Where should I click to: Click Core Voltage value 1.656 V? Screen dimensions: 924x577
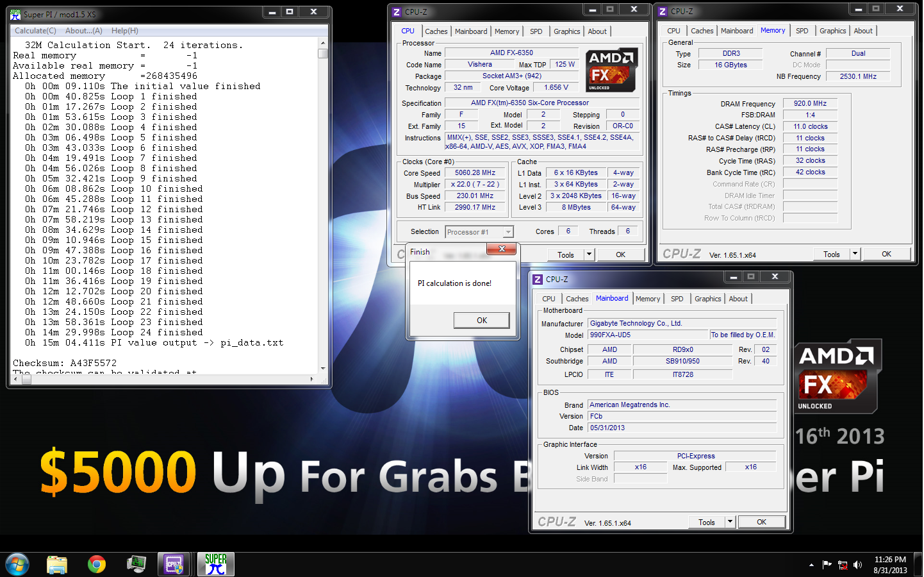(x=556, y=87)
